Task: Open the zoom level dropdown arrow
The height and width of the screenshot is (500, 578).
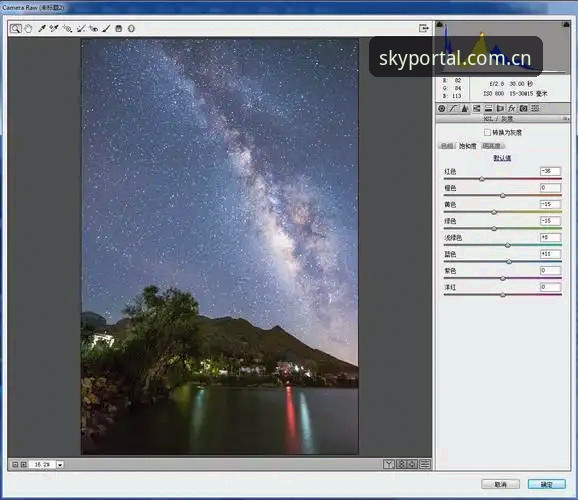Action: pyautogui.click(x=60, y=465)
